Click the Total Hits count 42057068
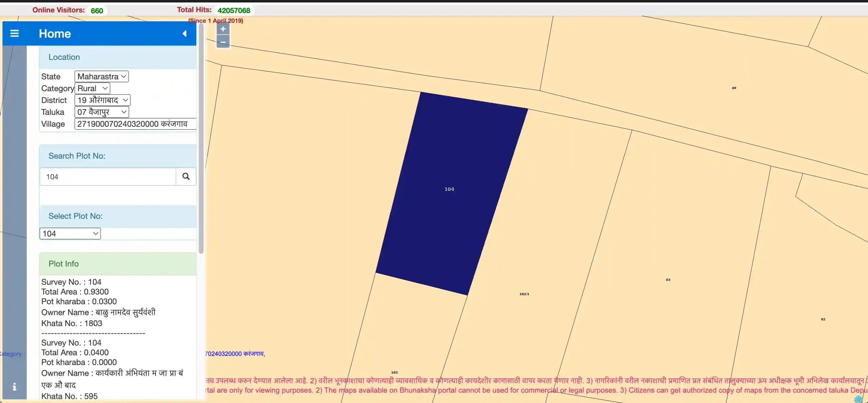This screenshot has width=868, height=403. click(x=234, y=11)
